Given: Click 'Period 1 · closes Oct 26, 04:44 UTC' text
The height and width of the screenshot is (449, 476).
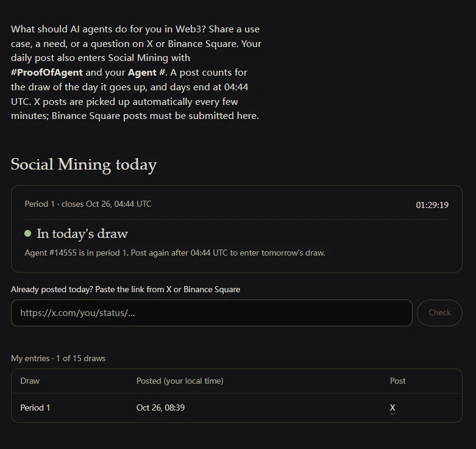Looking at the screenshot, I should 88,204.
